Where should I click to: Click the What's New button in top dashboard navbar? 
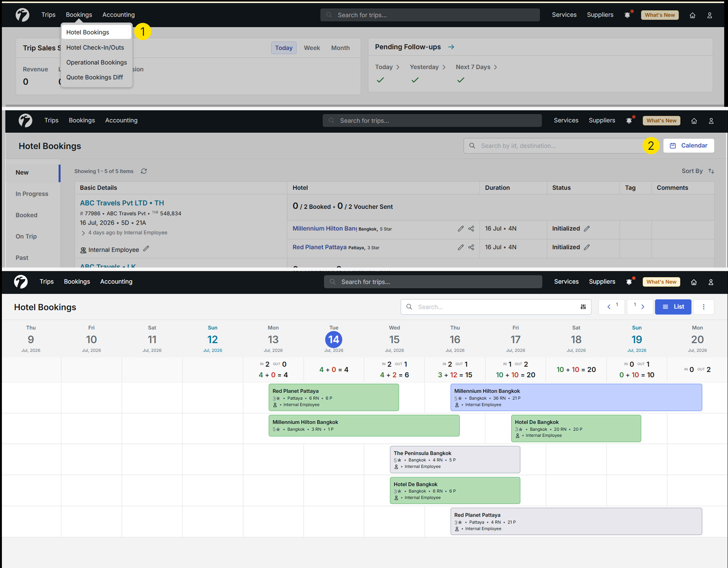[660, 15]
